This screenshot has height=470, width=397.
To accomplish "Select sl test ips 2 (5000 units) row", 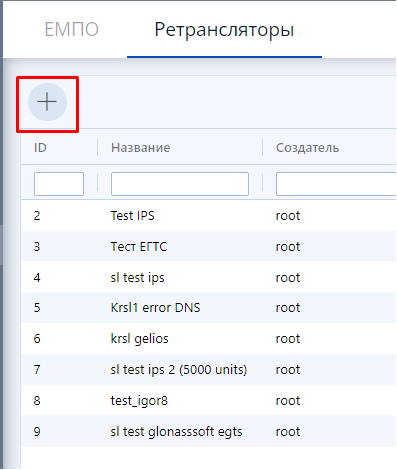I will 208,370.
